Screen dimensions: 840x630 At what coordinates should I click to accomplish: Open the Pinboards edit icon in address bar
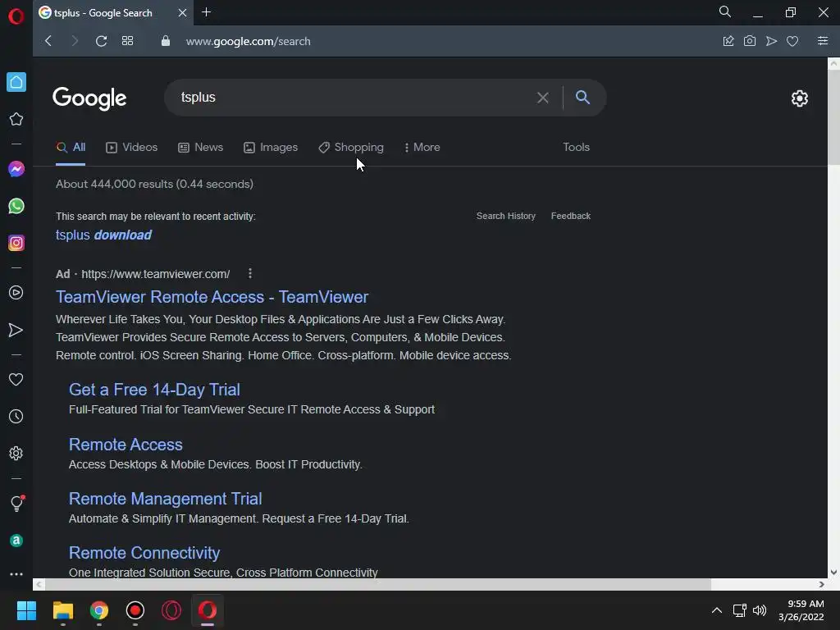[728, 41]
